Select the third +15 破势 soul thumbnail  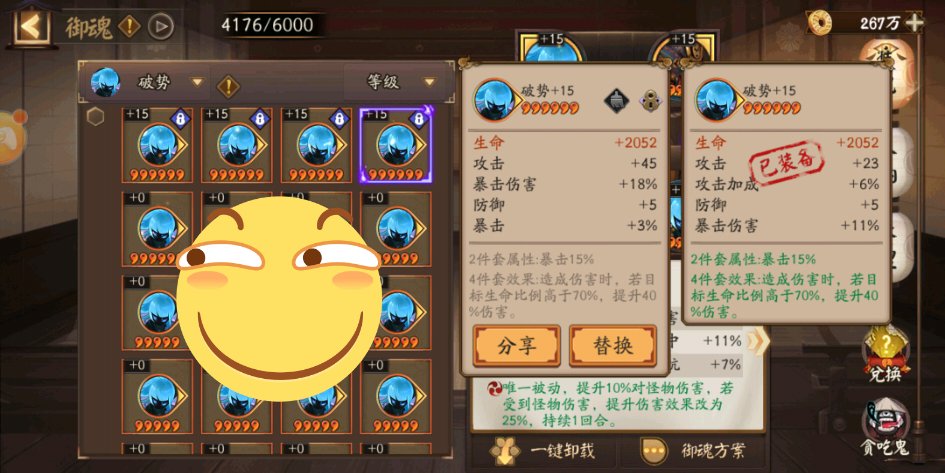[316, 145]
